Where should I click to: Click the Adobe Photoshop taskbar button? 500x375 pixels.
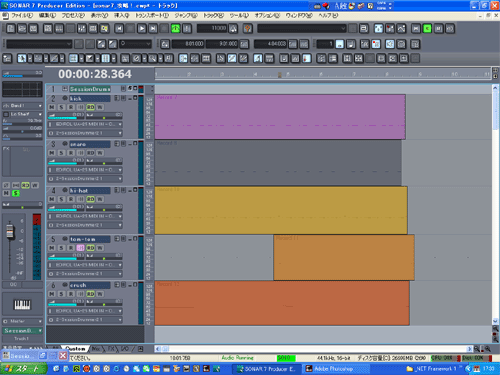pyautogui.click(x=335, y=369)
